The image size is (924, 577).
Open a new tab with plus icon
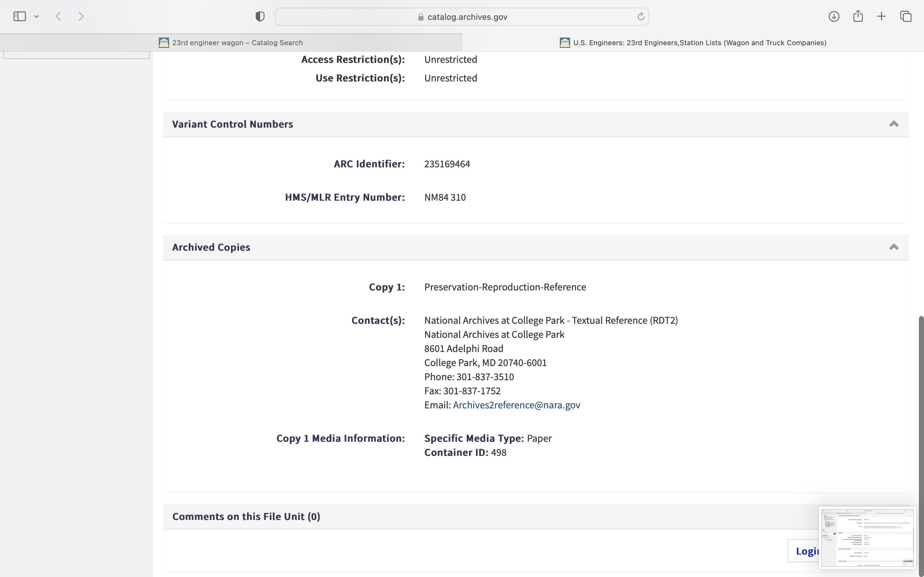(881, 16)
